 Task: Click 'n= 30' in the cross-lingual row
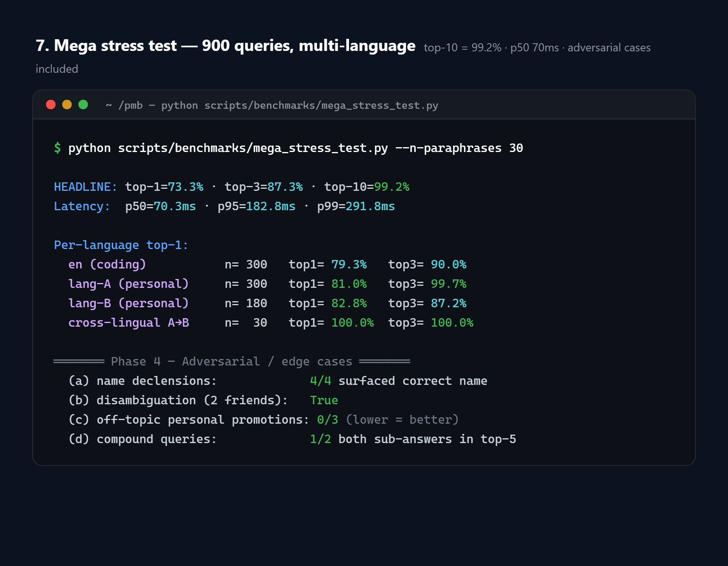pos(246,323)
